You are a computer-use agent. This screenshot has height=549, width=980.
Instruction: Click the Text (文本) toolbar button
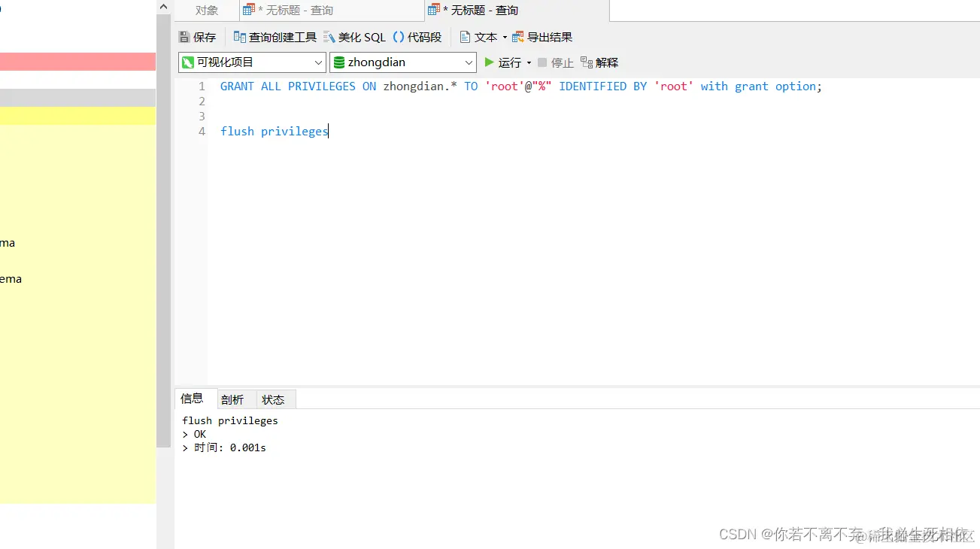(478, 37)
